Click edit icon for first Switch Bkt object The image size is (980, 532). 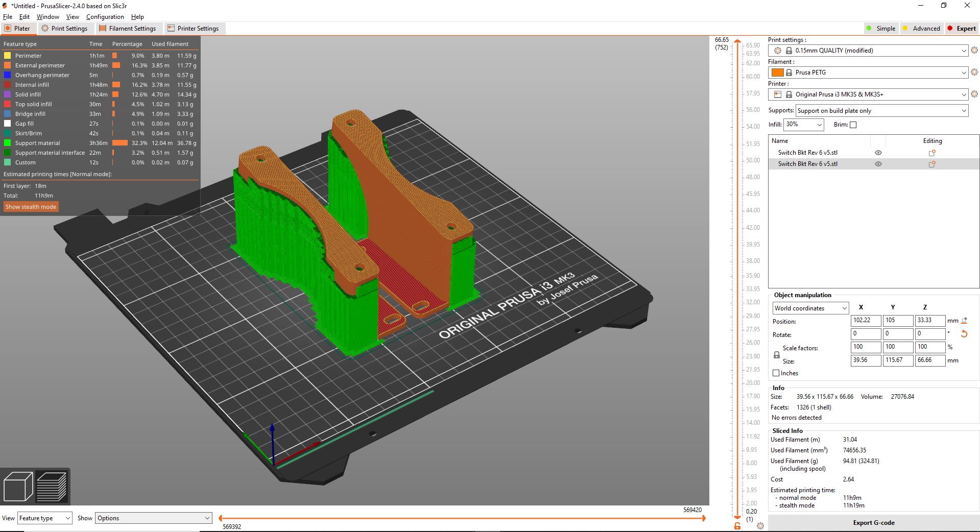(x=932, y=153)
